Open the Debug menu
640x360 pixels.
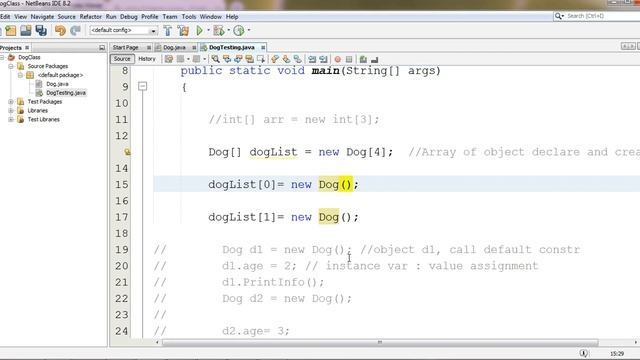click(129, 17)
